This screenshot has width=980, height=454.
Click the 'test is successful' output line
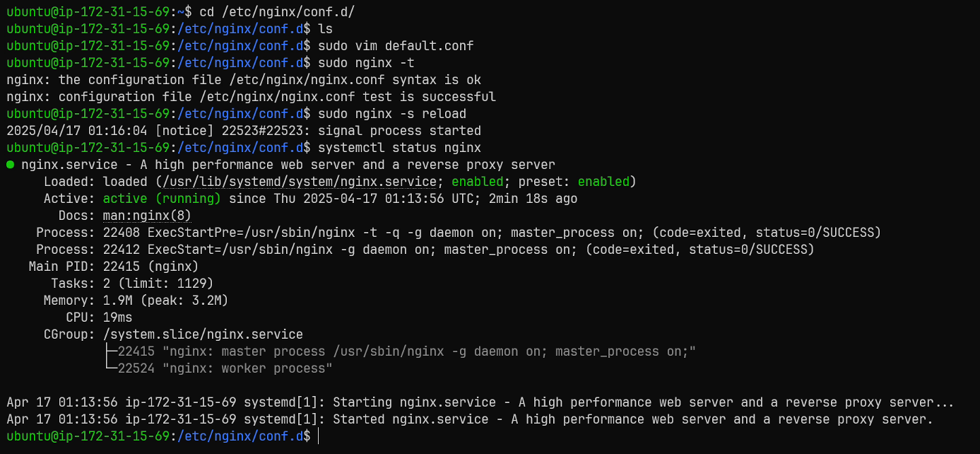[x=251, y=97]
